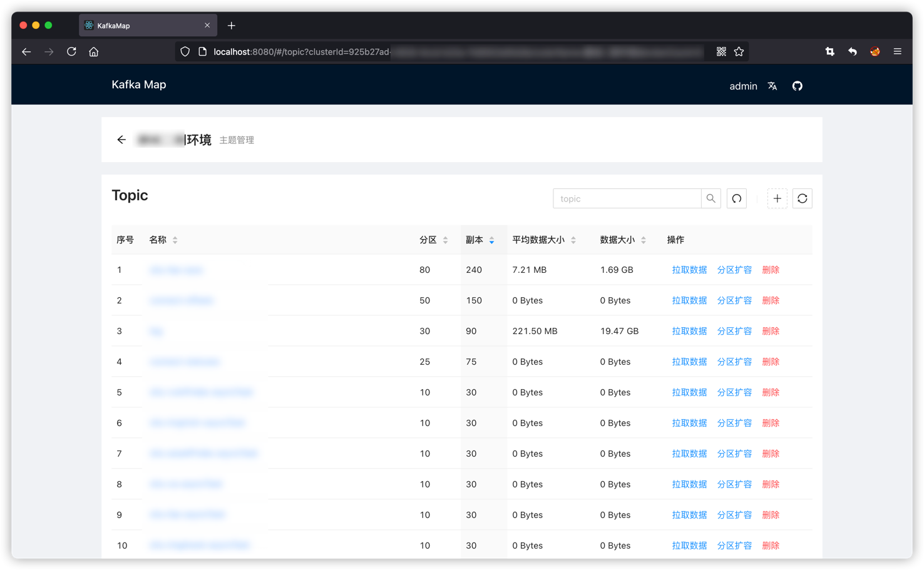Image resolution: width=924 pixels, height=570 pixels.
Task: Open the dashed plus icon to add a topic
Action: pyautogui.click(x=777, y=198)
